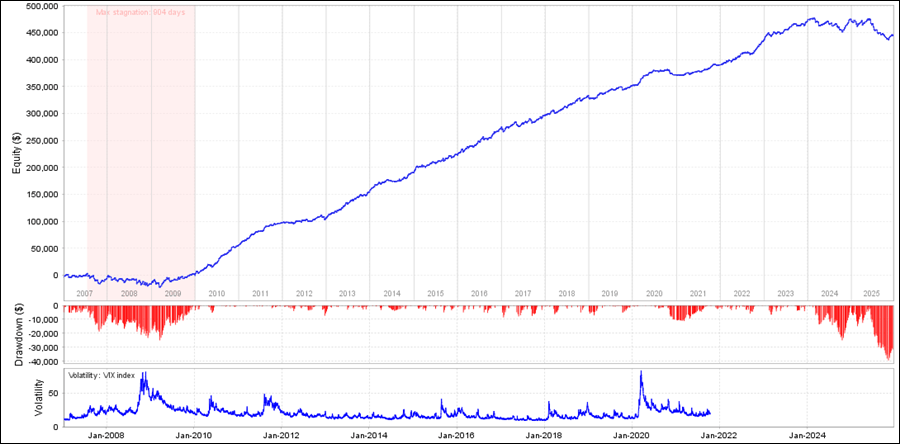
Task: Click the deepest red drawdown bar in 2025
Action: (x=889, y=358)
